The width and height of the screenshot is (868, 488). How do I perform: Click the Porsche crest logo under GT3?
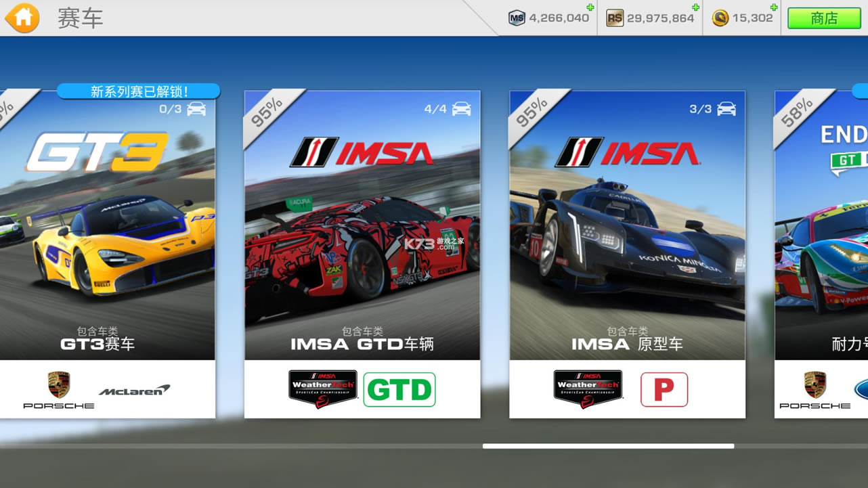pos(58,384)
